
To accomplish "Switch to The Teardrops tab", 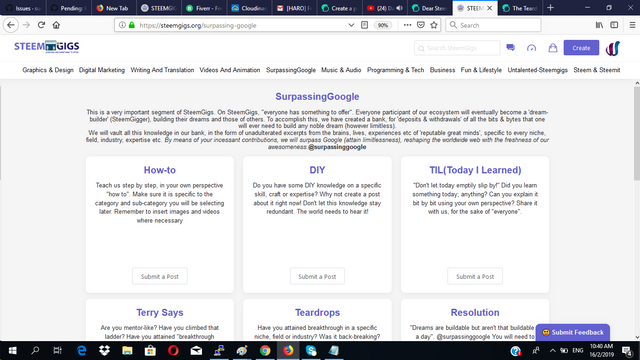I will tap(520, 8).
